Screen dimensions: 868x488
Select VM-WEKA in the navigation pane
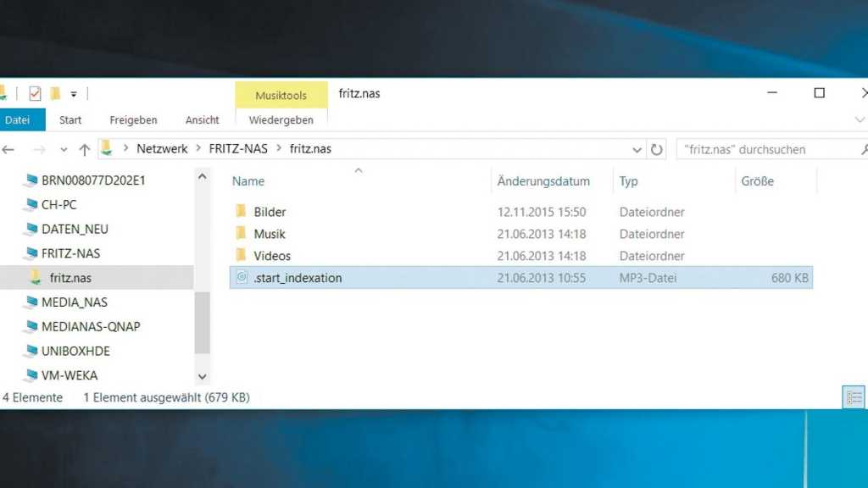tap(70, 375)
